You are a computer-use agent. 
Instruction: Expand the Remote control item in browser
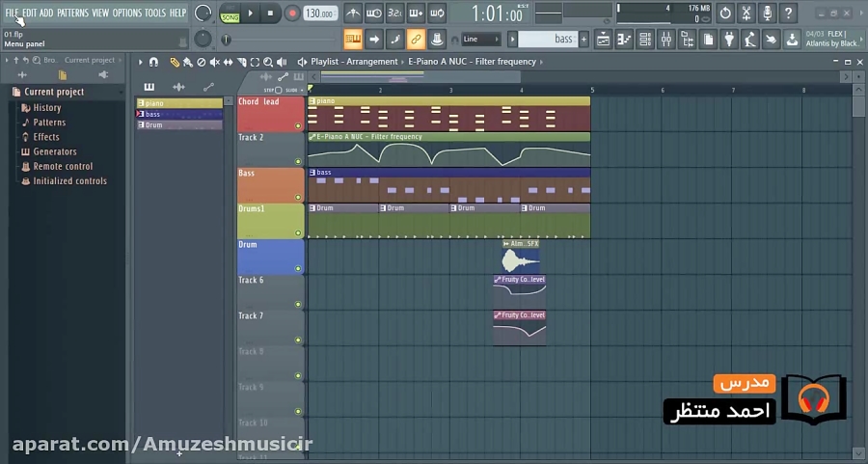(63, 166)
